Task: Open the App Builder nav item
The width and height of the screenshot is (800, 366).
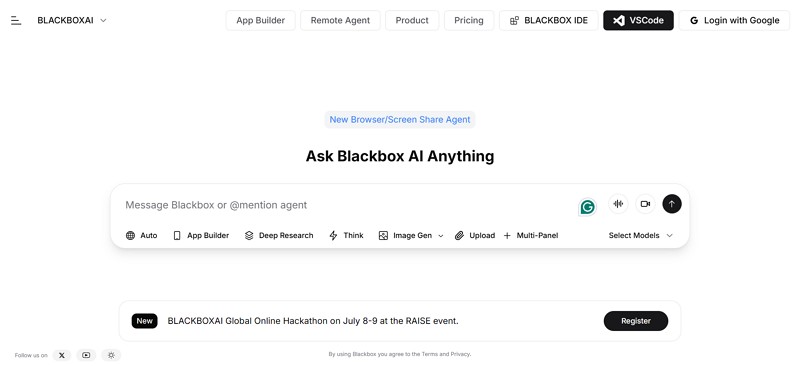Action: click(260, 20)
